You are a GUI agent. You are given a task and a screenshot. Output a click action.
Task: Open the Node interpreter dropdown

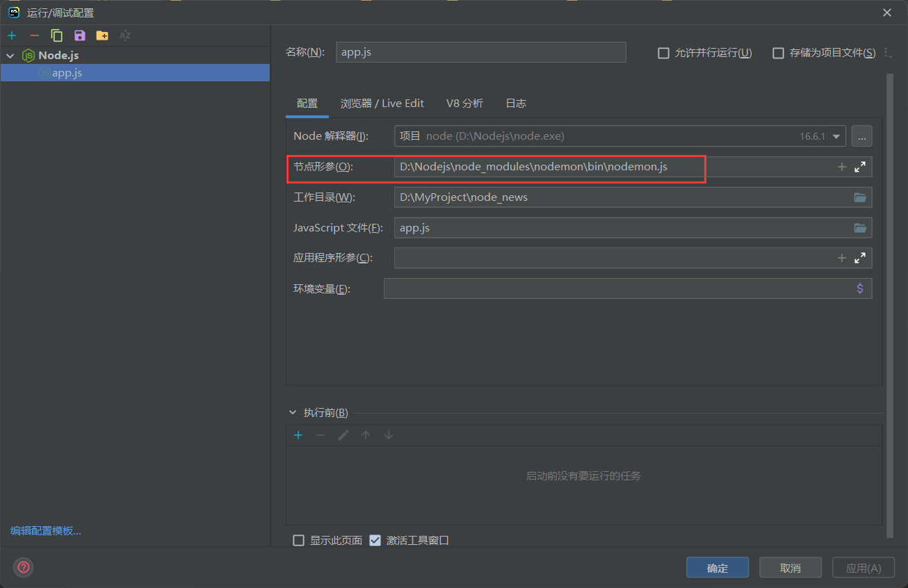pos(836,136)
